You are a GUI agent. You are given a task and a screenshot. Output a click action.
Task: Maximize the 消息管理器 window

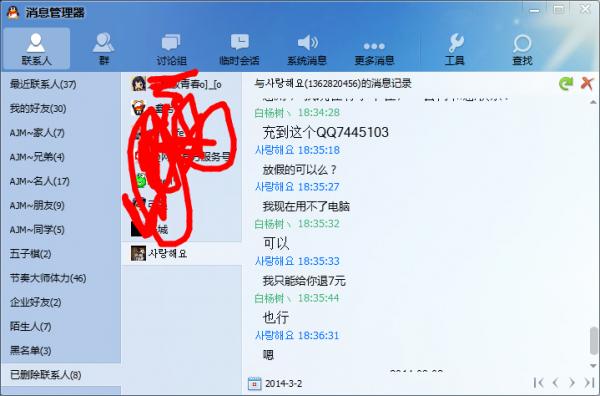(x=559, y=9)
